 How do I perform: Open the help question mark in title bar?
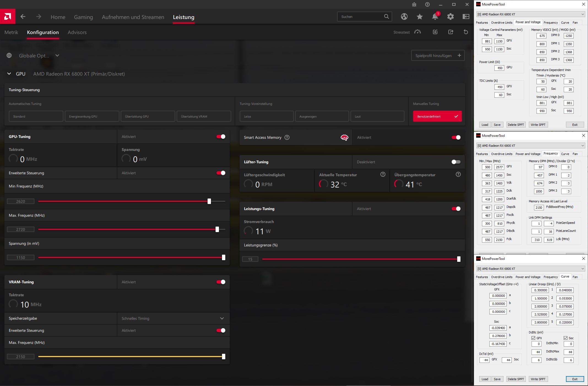click(x=427, y=4)
